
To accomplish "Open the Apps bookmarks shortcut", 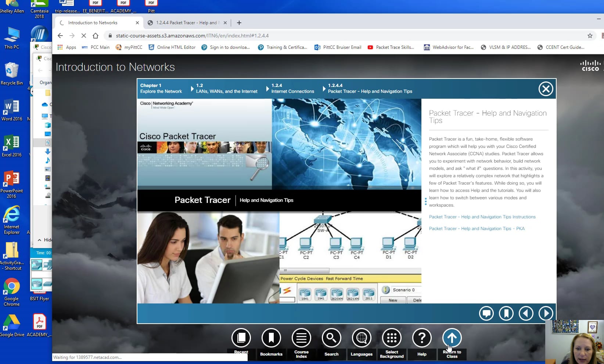I will click(67, 47).
